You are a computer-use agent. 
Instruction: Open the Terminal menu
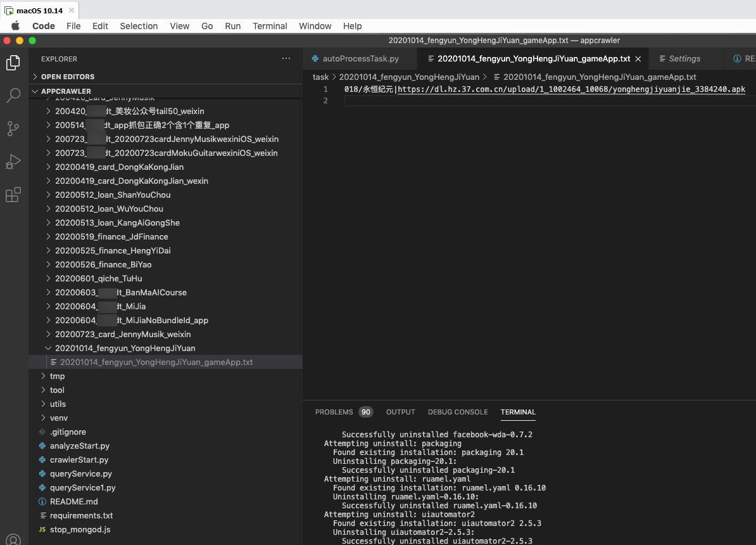(x=270, y=25)
